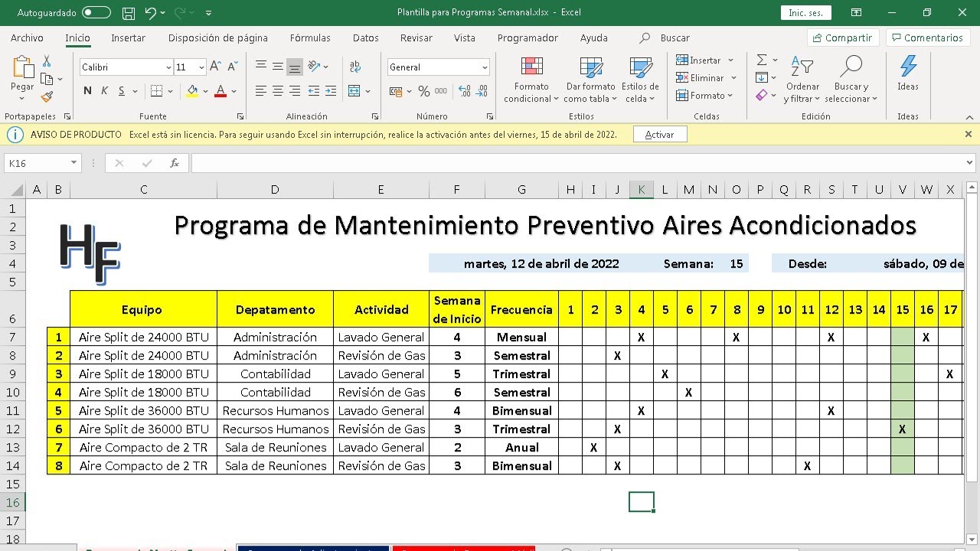Click Insertar cells button
Screen dimensions: 980x551
coord(699,60)
